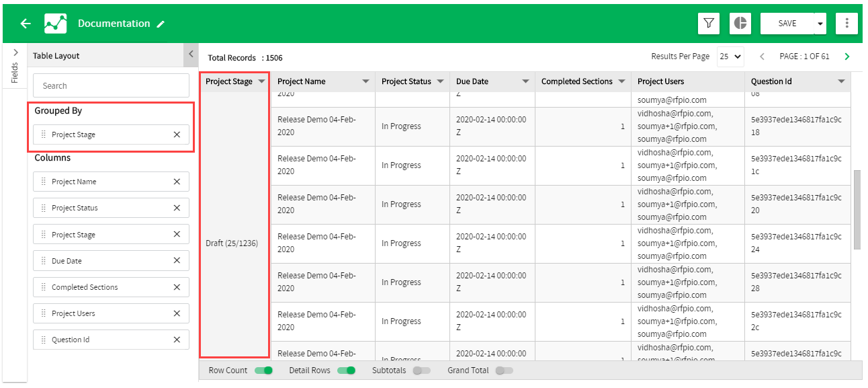Screen dimensions: 868x388
Task: Open the three-dot more options menu
Action: pos(847,24)
